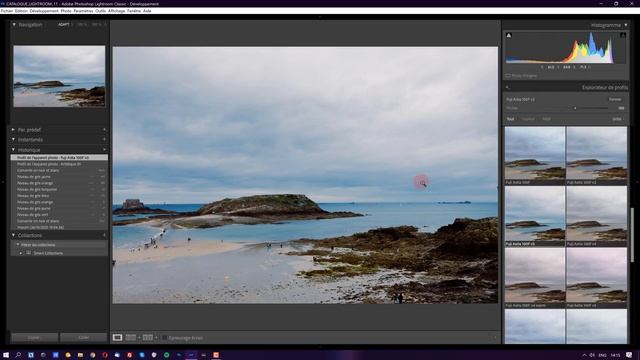Open File Explorer from the taskbar
Image resolution: width=640 pixels, height=360 pixels.
click(80, 355)
